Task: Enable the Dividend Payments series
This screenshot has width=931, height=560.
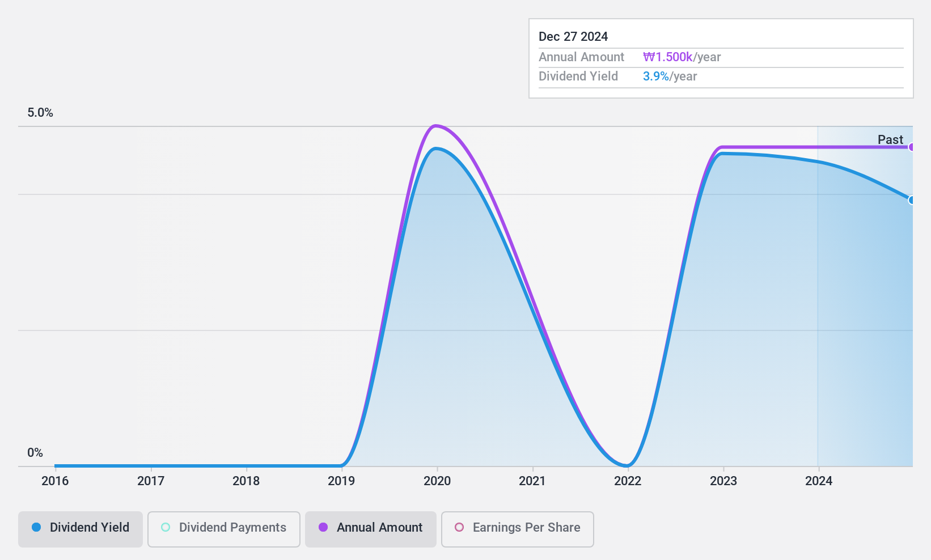Action: click(223, 529)
